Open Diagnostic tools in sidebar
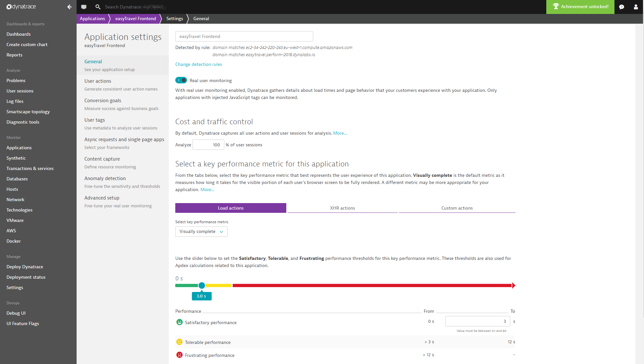 23,122
